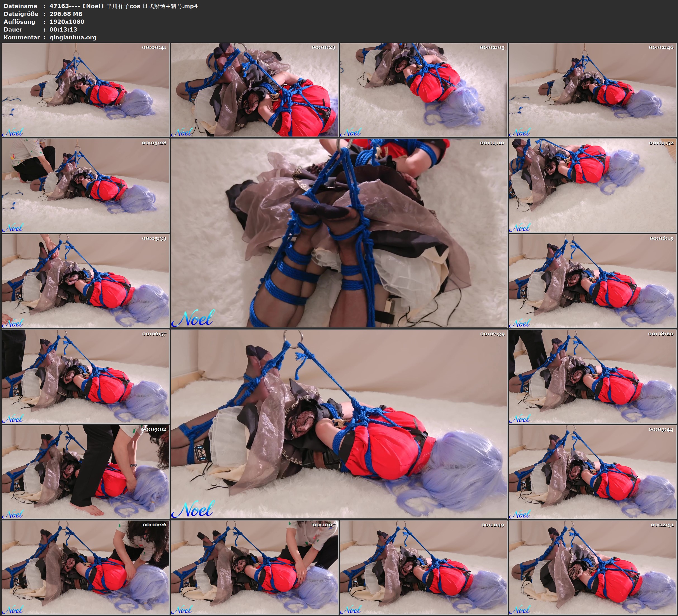Click the 00:08:20 thumbnail
678x616 pixels.
point(592,376)
